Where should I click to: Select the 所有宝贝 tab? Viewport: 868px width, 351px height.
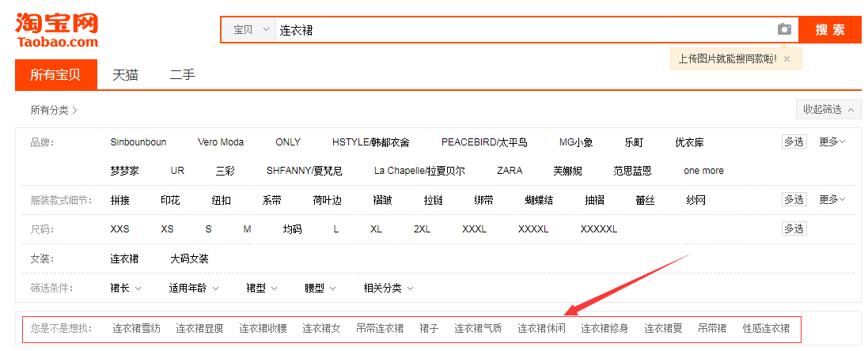pyautogui.click(x=55, y=75)
